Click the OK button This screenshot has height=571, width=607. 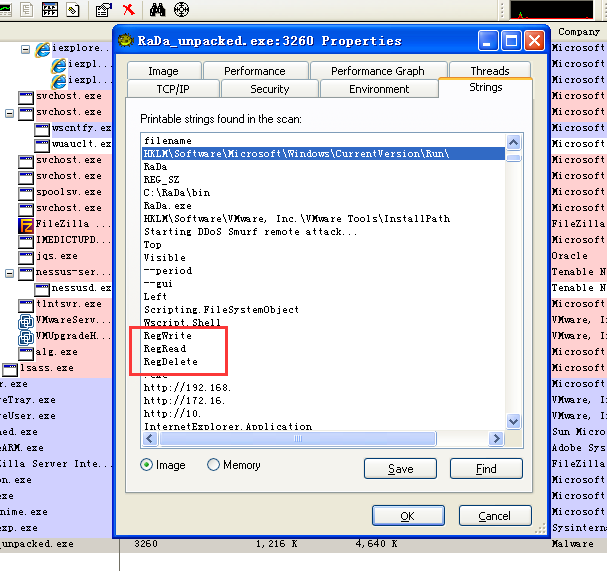(408, 516)
